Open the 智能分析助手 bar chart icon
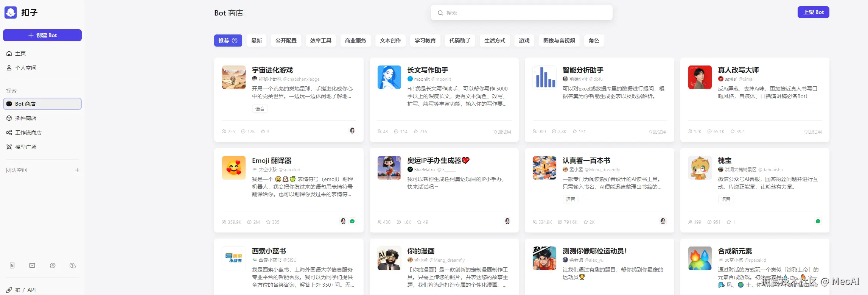Viewport: 868px width, 295px height. pos(544,77)
